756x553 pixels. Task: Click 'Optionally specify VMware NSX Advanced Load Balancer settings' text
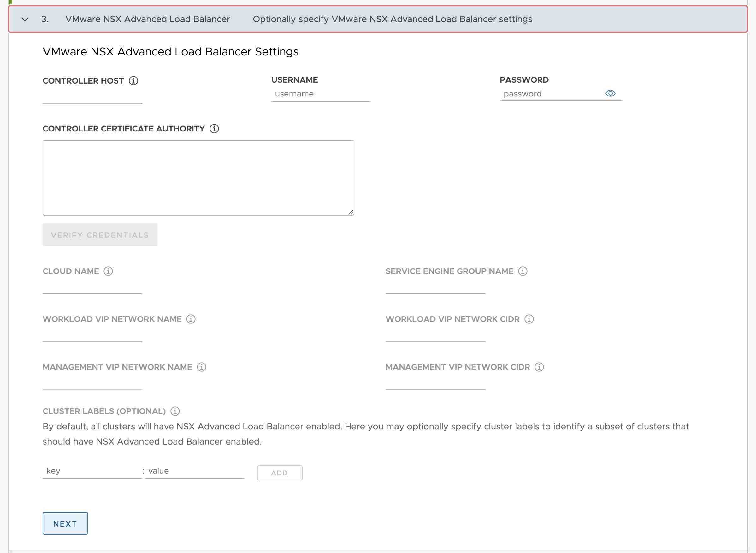coord(392,19)
